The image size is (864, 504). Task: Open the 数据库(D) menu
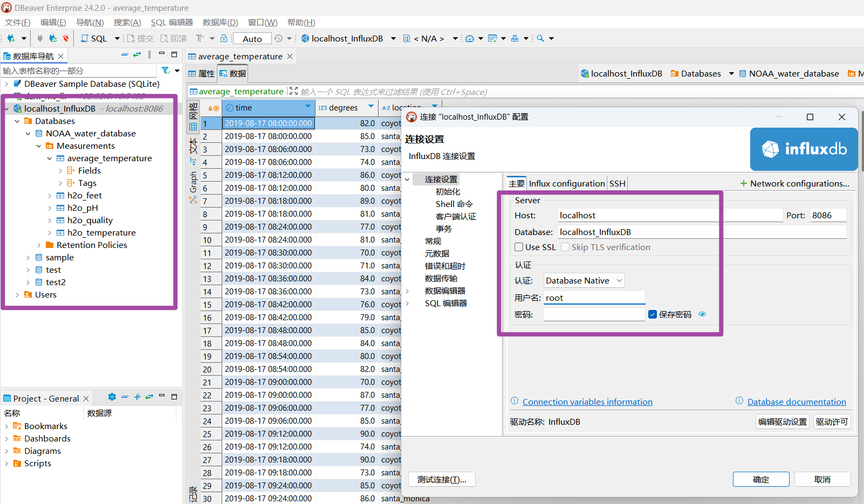click(220, 22)
